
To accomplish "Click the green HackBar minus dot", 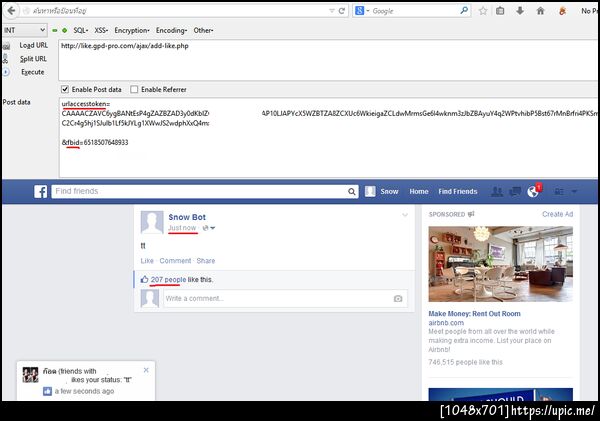I will tap(55, 30).
